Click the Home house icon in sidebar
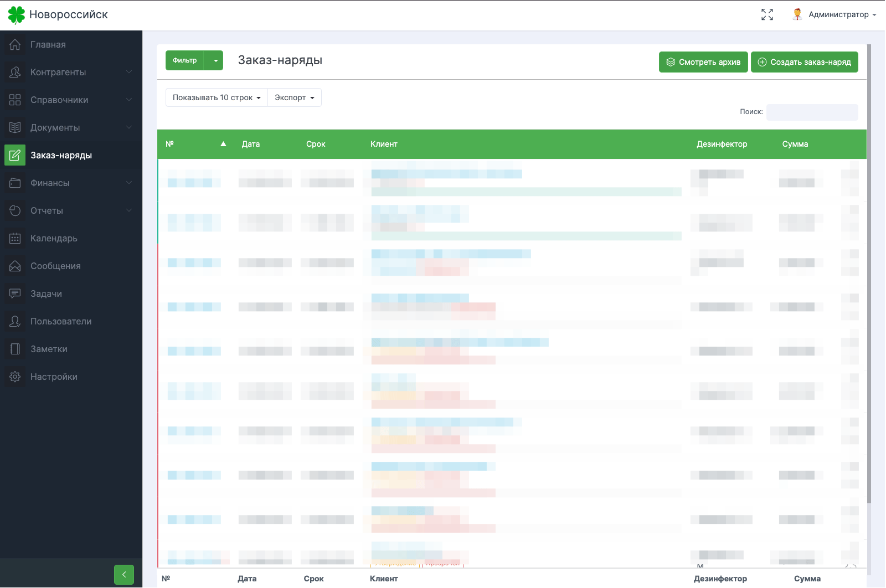This screenshot has height=588, width=886. click(15, 44)
